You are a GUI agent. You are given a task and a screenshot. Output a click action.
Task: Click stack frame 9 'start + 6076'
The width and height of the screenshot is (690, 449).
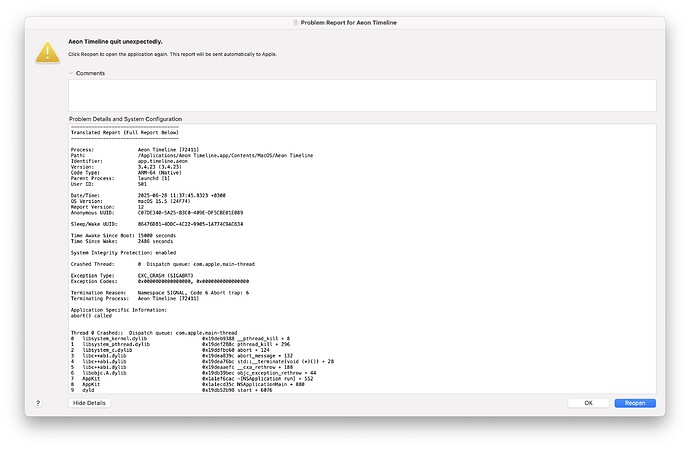[172, 390]
